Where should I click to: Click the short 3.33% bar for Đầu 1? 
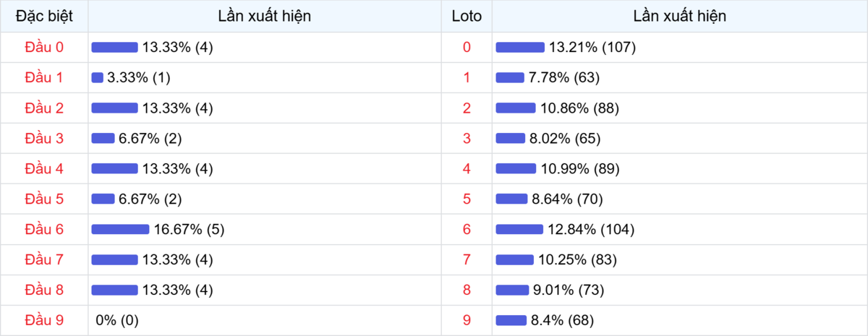(98, 77)
